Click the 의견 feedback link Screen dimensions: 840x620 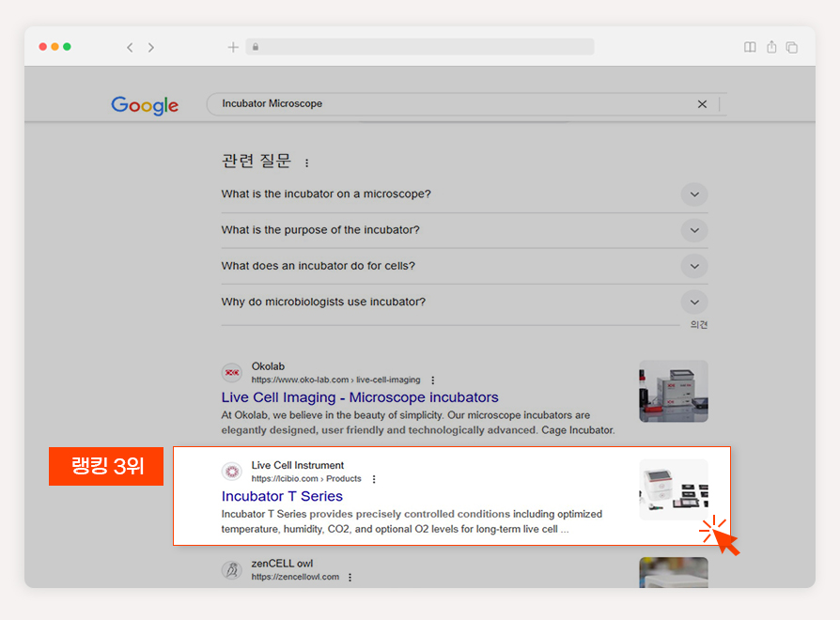tap(698, 324)
